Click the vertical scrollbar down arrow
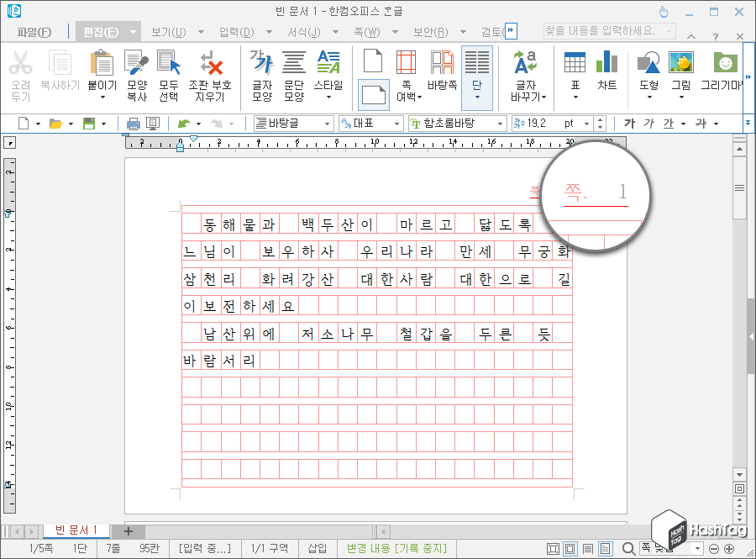The image size is (756, 559). [739, 475]
